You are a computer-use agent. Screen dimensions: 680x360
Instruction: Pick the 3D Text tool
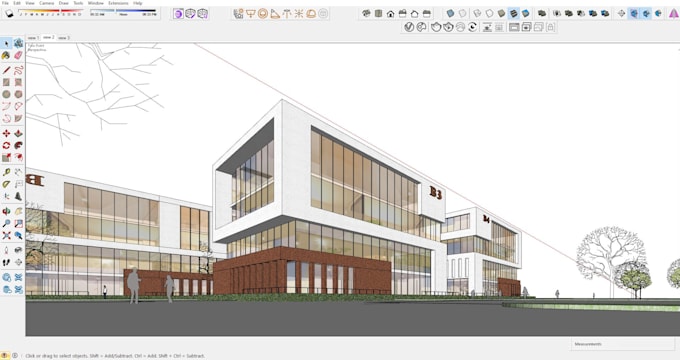pos(18,196)
